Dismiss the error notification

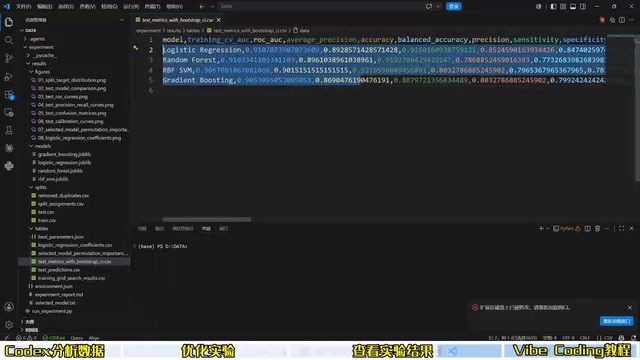630,307
